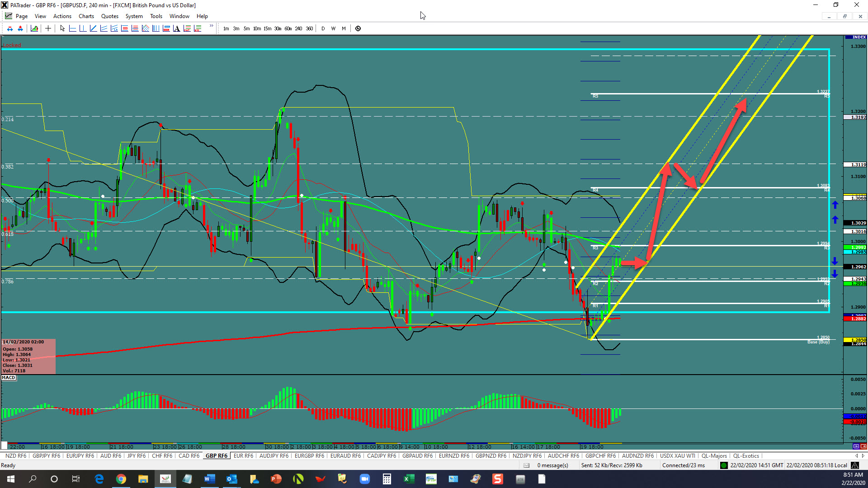868x488 pixels.
Task: Open File Explorer from taskbar
Action: 143,479
